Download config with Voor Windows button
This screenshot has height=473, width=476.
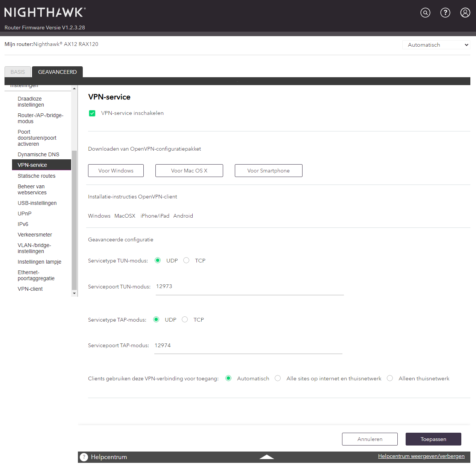(x=116, y=171)
